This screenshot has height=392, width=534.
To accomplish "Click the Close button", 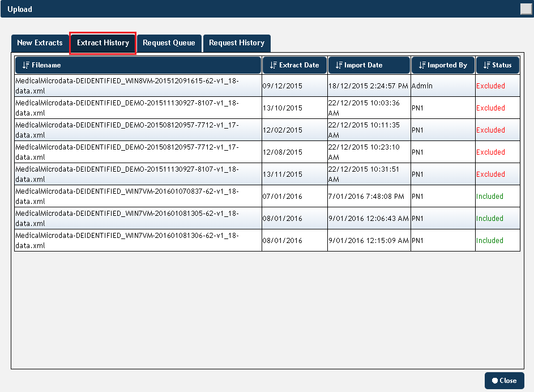I will 505,381.
